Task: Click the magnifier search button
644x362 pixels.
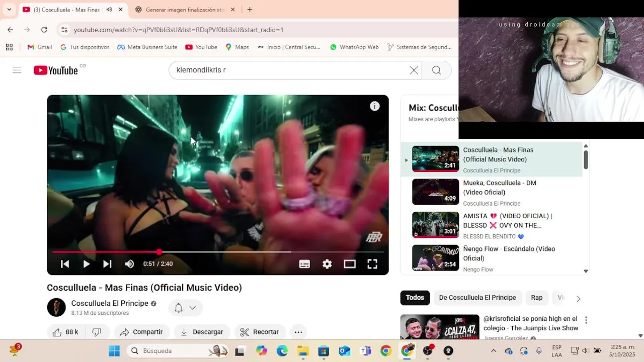Action: (436, 70)
